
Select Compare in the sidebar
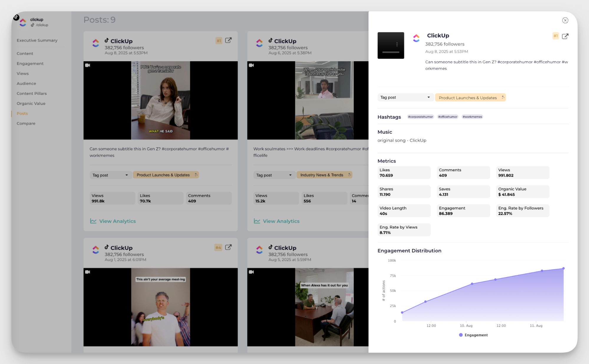pos(26,123)
